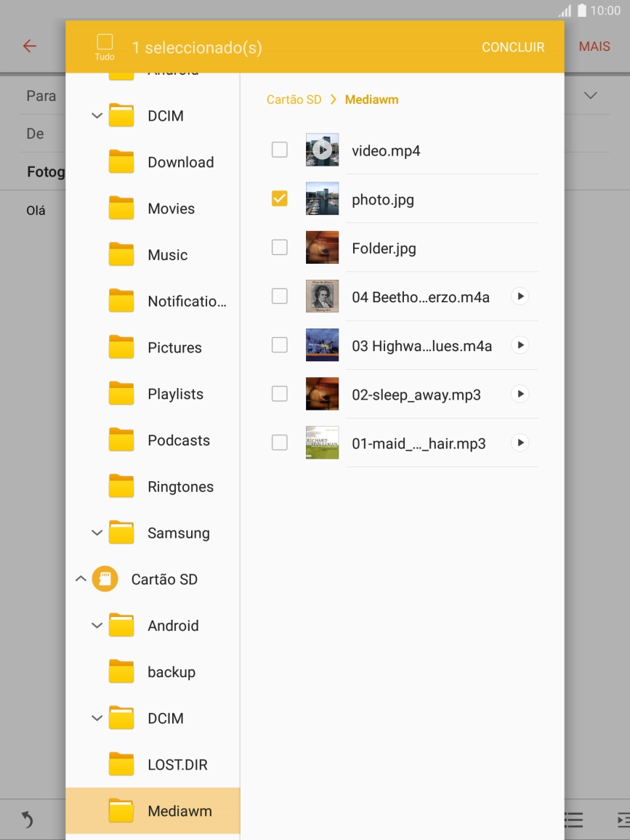Image resolution: width=630 pixels, height=840 pixels.
Task: Play the 04 Beethoven m4a track
Action: pos(520,296)
